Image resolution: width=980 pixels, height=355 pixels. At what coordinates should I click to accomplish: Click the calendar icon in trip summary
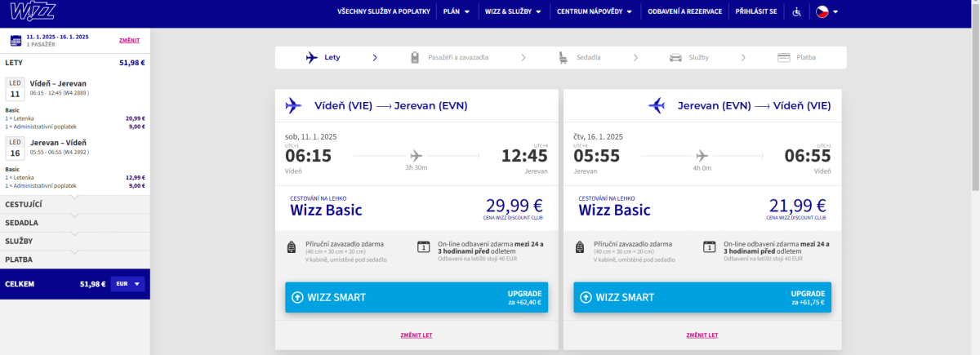coord(15,40)
